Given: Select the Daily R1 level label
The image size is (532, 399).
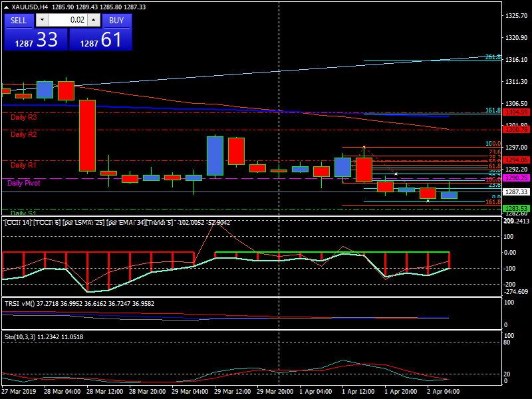Looking at the screenshot, I should 24,165.
